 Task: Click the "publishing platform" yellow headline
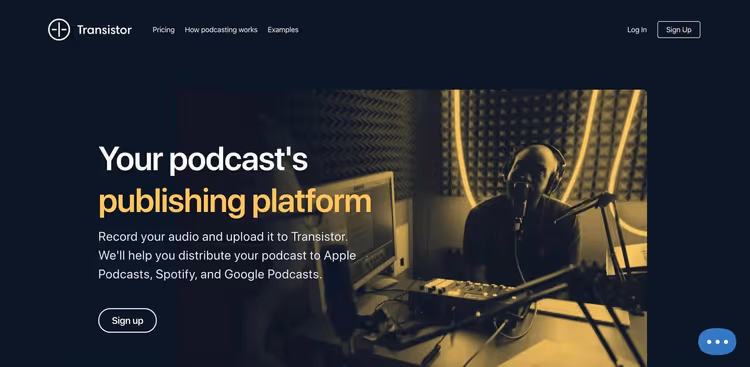[235, 202]
